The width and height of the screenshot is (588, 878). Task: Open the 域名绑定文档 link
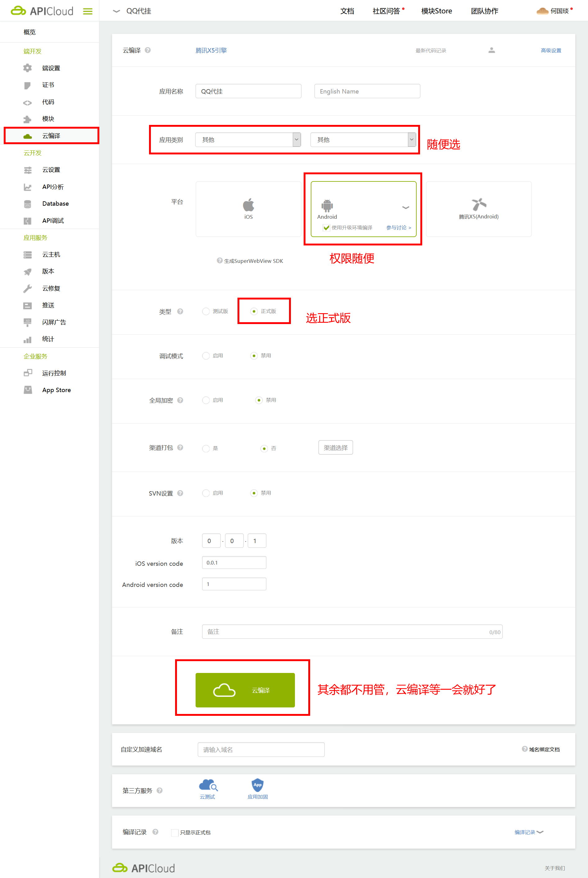point(545,749)
